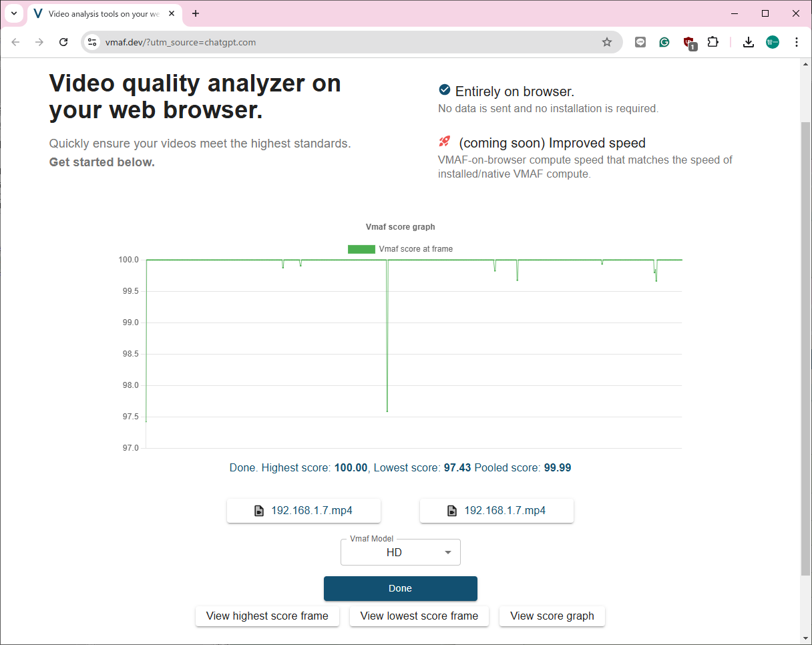Viewport: 812px width, 645px height.
Task: Open the Chrome profile avatar
Action: pyautogui.click(x=773, y=42)
